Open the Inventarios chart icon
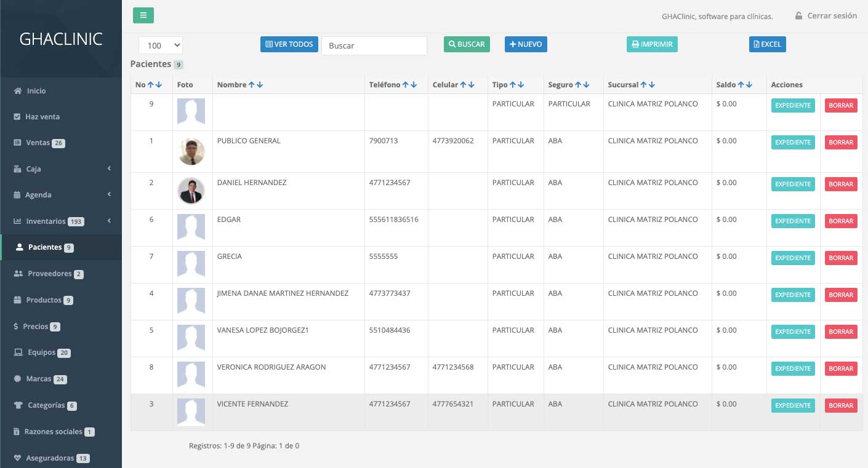The height and width of the screenshot is (468, 868). pos(17,221)
